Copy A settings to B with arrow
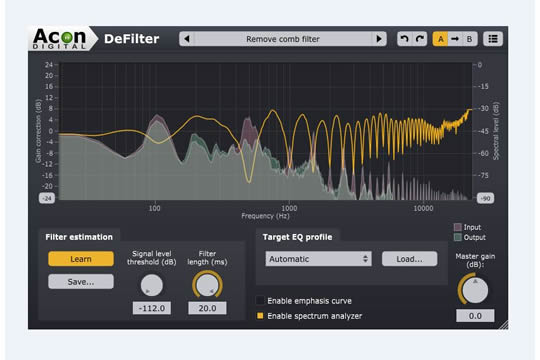Viewport: 540px width, 360px height. point(455,39)
